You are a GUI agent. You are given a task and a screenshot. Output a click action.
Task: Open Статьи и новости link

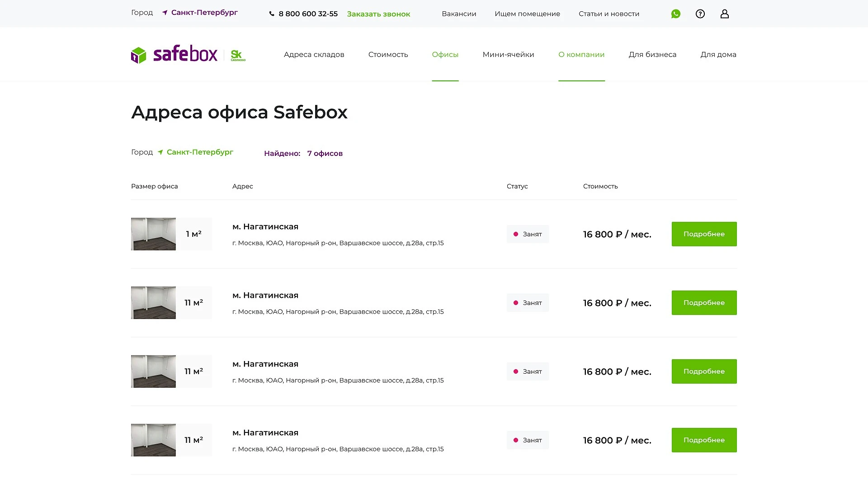tap(609, 14)
